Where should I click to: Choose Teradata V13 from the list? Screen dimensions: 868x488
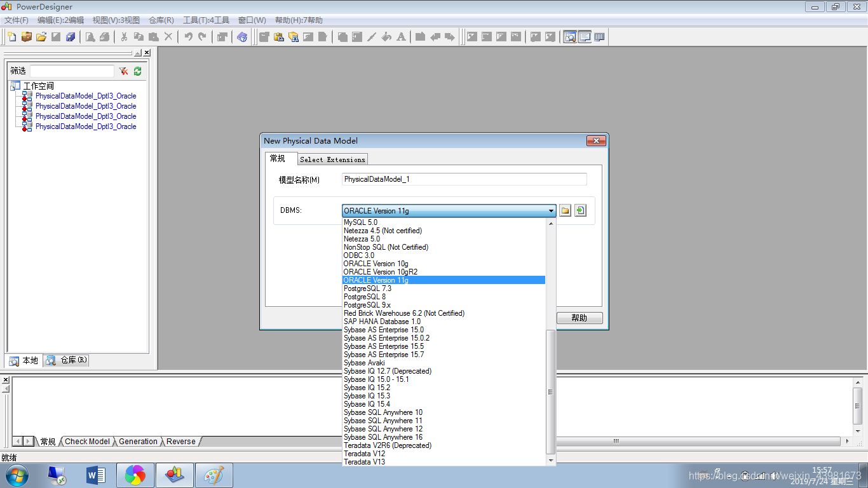click(x=444, y=462)
